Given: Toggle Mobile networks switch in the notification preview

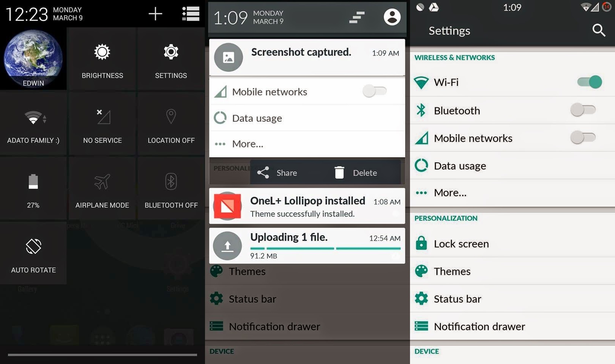Looking at the screenshot, I should point(374,91).
